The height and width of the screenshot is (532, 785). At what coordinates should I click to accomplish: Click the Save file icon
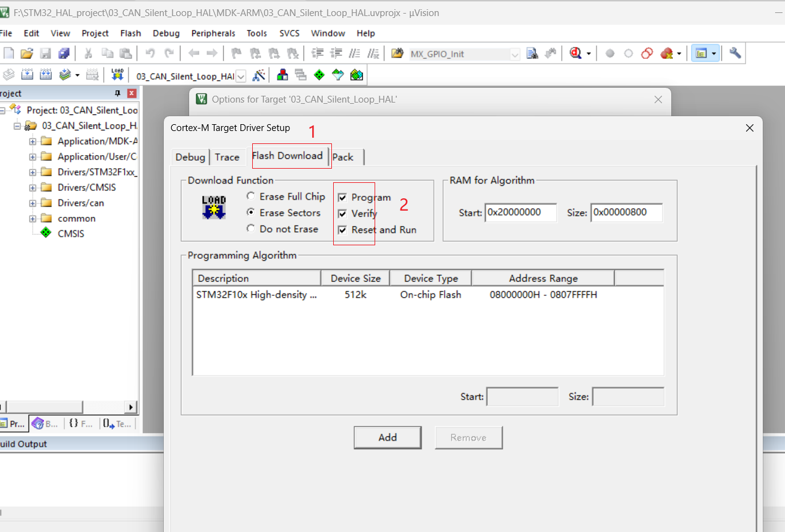[46, 54]
